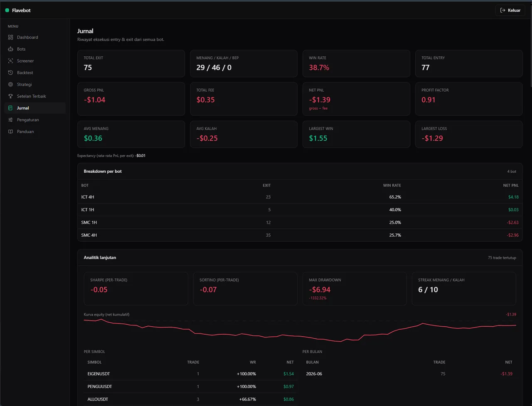The height and width of the screenshot is (406, 532).
Task: Go to the Screener menu item
Action: 35,61
